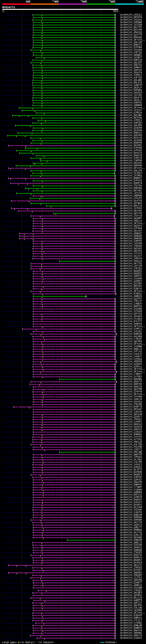Select hit label UniRef100_C1GKG3
Screen dimensions: 146x644
pyautogui.click(x=131, y=638)
